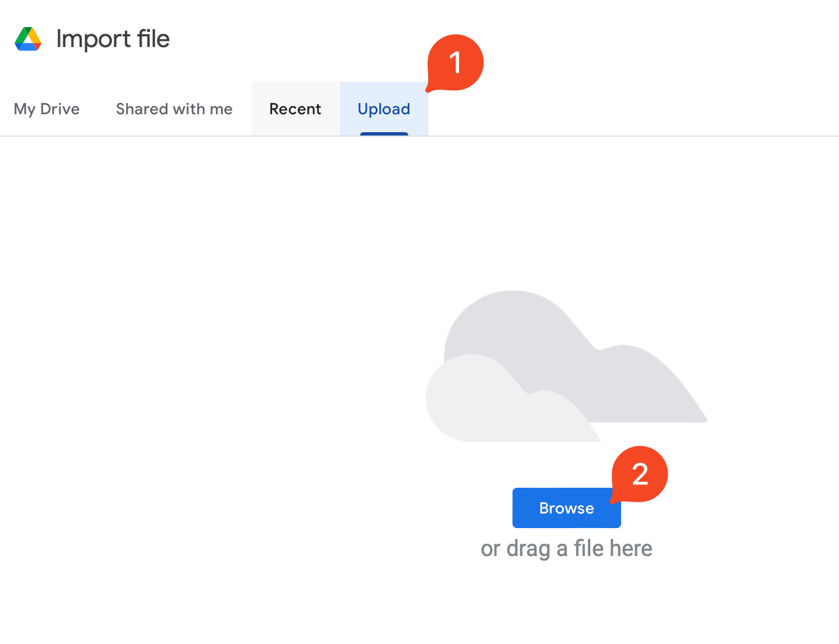Viewport: 839px width, 644px height.
Task: Go to the Upload tab
Action: click(x=384, y=109)
